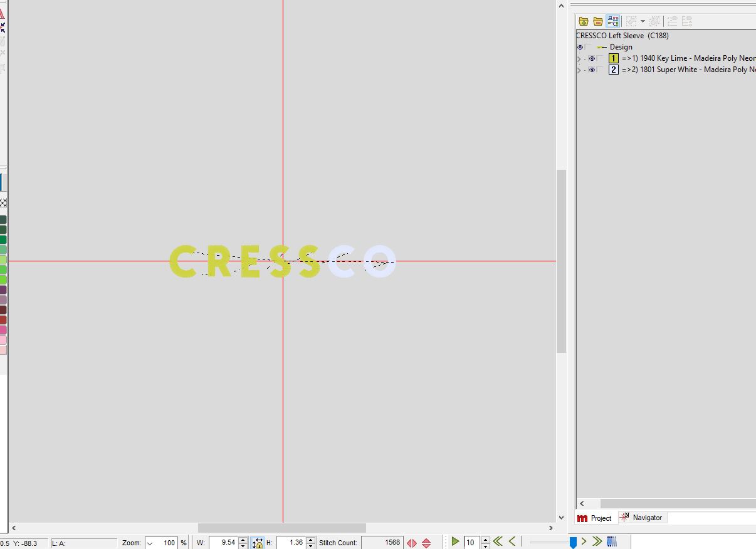Click the stitch step field showing 10
The height and width of the screenshot is (549, 756).
[x=472, y=543]
